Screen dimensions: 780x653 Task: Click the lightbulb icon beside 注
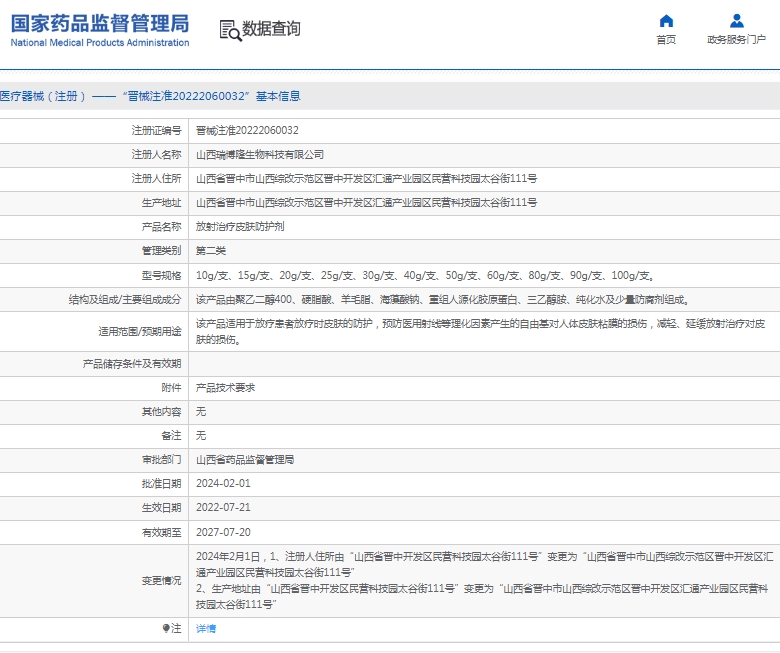166,628
